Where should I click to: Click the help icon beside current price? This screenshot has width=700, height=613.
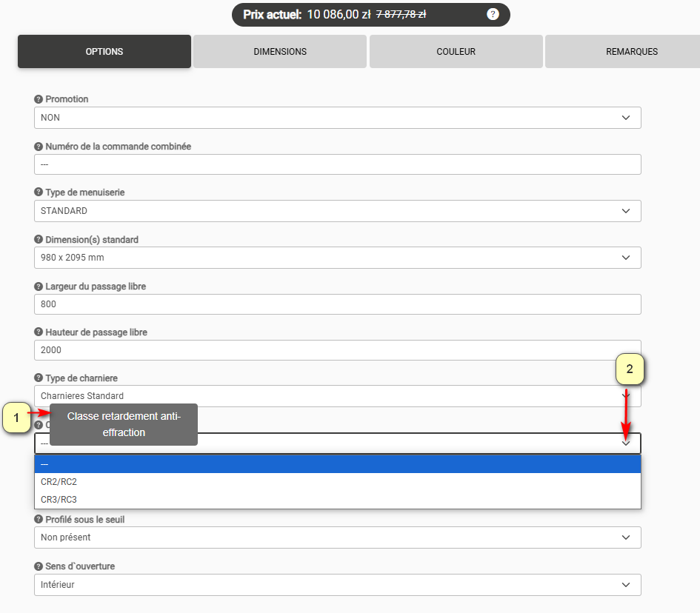tap(493, 14)
